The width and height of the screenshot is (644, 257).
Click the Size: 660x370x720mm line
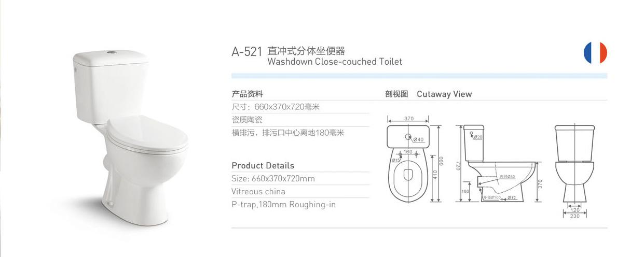pyautogui.click(x=273, y=179)
